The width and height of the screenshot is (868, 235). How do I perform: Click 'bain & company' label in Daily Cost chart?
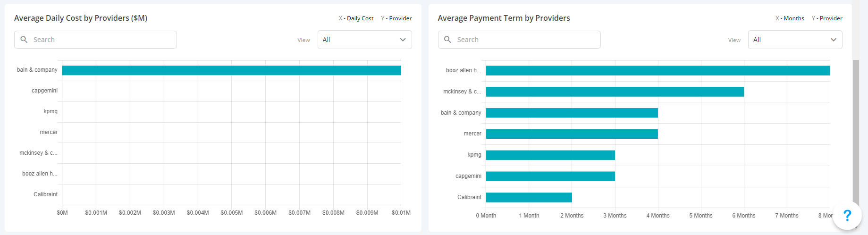[37, 70]
